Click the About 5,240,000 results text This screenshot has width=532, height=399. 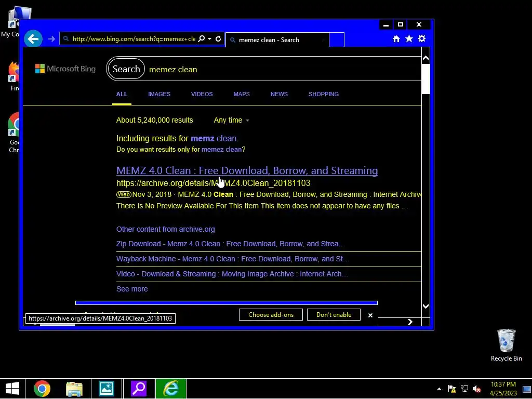(155, 120)
